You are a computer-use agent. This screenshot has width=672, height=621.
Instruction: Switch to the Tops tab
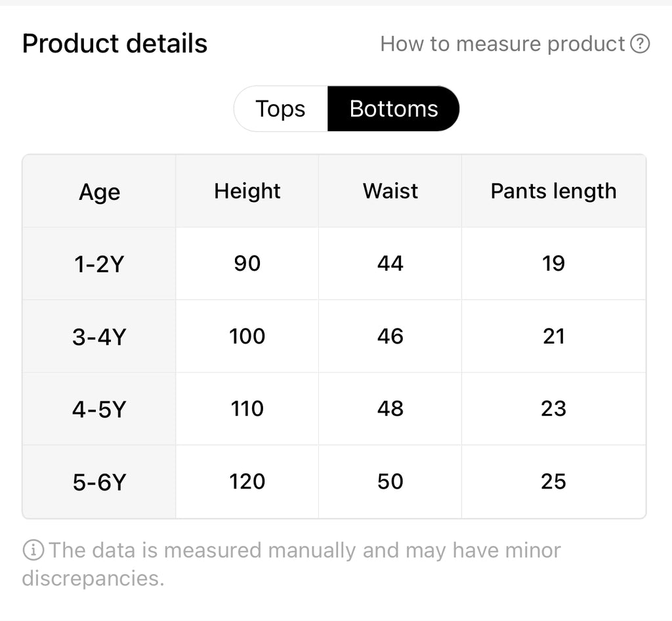coord(280,109)
